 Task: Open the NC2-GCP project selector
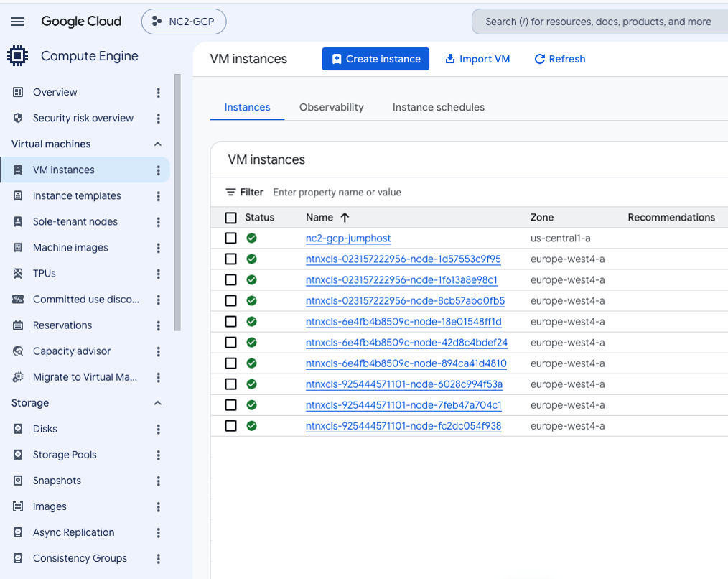point(184,22)
